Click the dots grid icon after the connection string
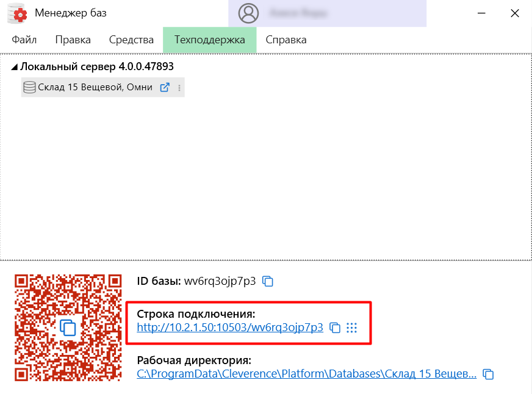532x394 pixels. click(352, 328)
